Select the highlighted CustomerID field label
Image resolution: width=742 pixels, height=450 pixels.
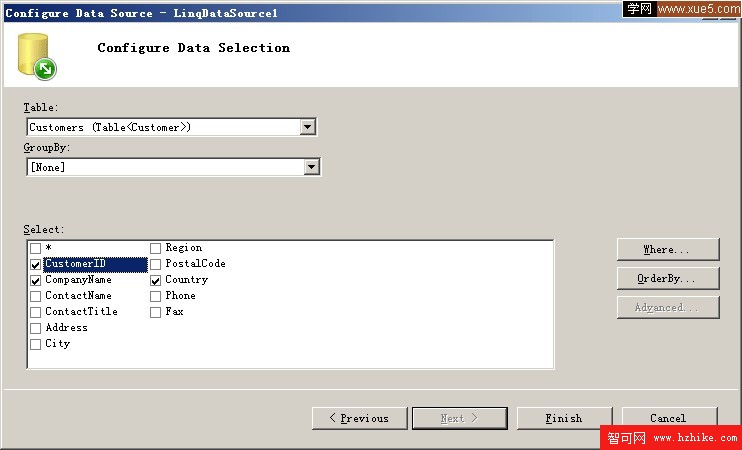pos(95,264)
